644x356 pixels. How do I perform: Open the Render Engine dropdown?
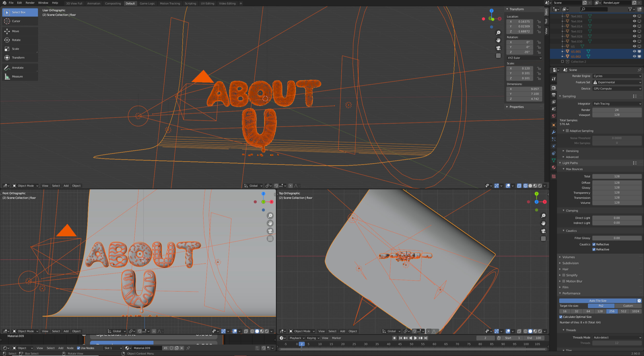617,76
